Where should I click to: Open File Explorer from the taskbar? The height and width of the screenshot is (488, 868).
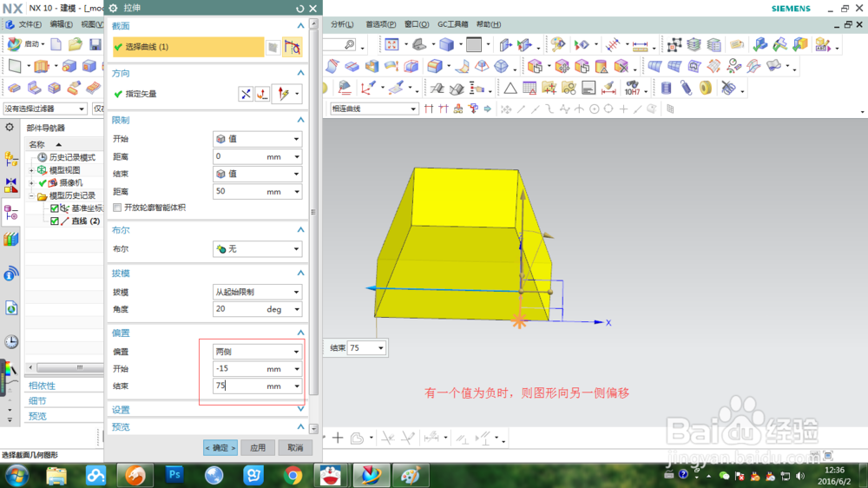[x=56, y=475]
